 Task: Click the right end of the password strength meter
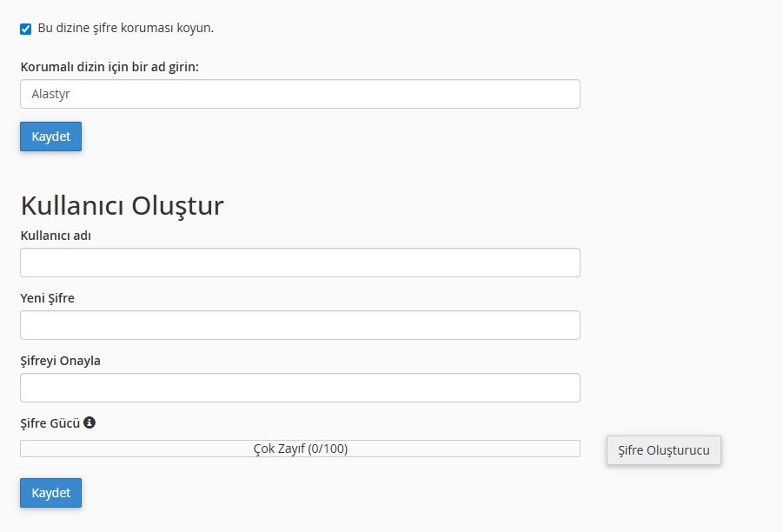point(573,449)
